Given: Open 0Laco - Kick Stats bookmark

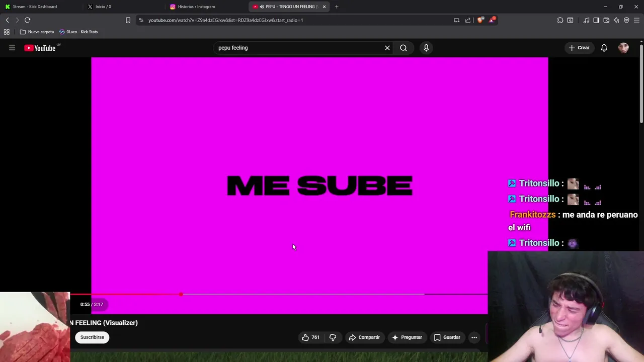Looking at the screenshot, I should 78,32.
